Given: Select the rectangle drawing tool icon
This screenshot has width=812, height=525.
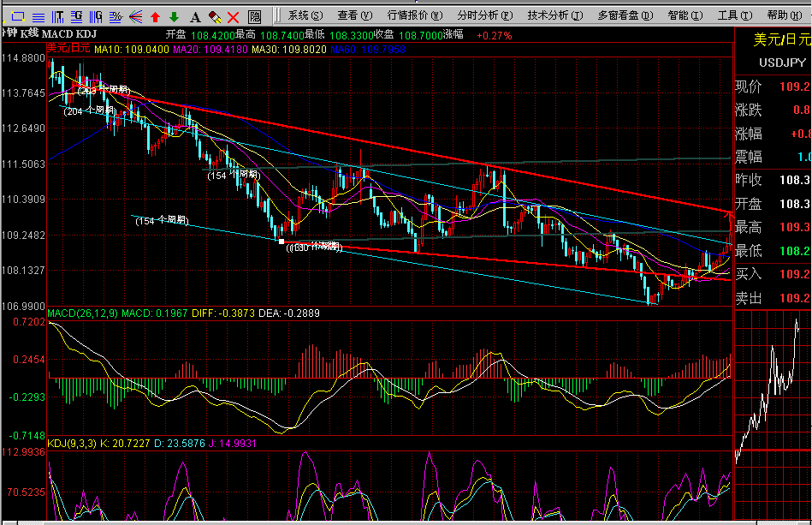Looking at the screenshot, I should coord(17,16).
